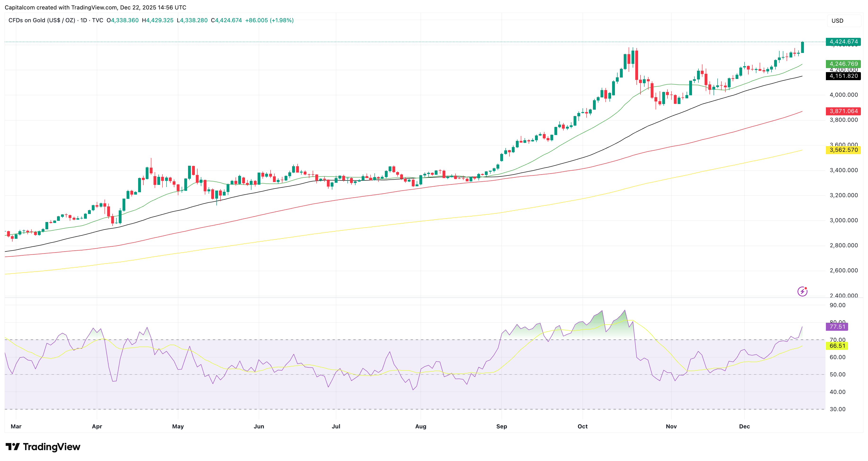Image resolution: width=868 pixels, height=461 pixels.
Task: Click the May month label on time axis
Action: point(178,426)
